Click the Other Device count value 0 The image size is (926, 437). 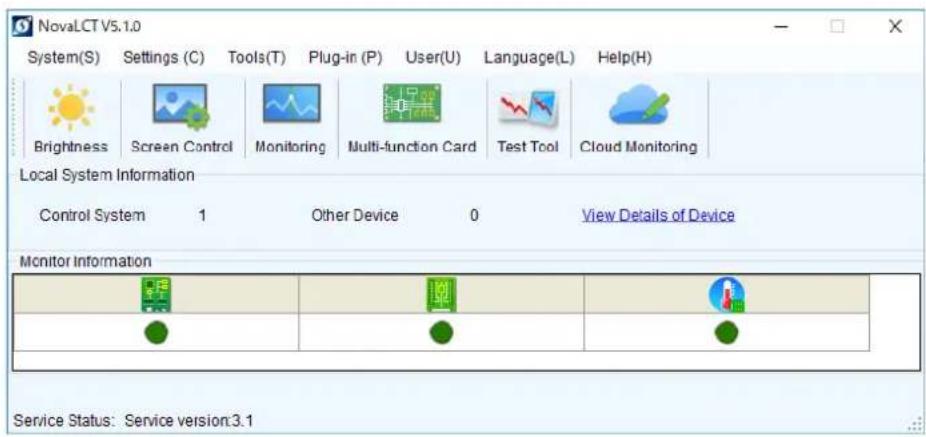pyautogui.click(x=474, y=216)
